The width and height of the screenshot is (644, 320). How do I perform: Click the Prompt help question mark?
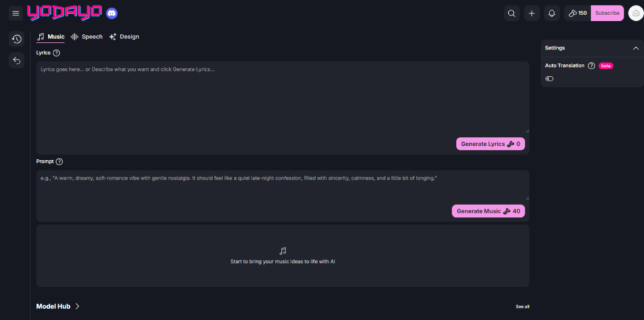(x=59, y=162)
